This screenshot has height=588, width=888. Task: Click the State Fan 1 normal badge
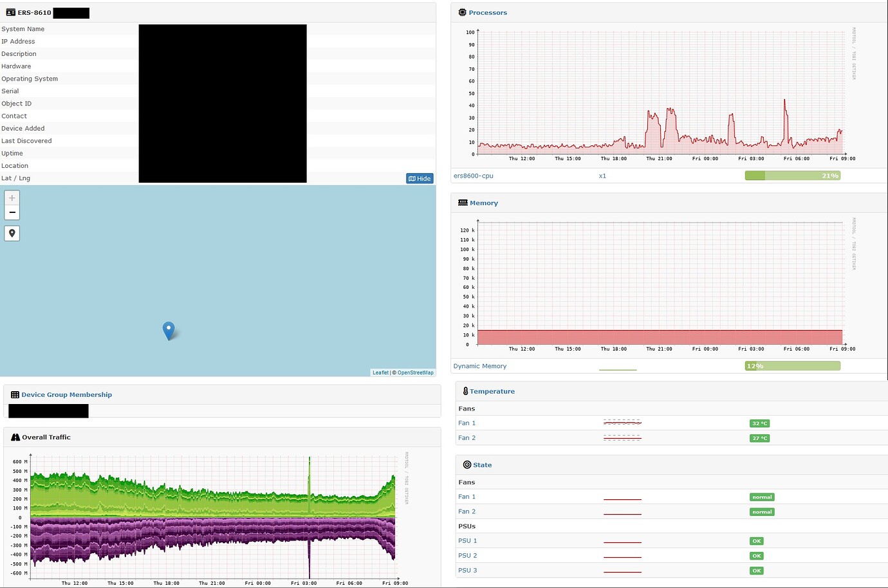coord(763,497)
